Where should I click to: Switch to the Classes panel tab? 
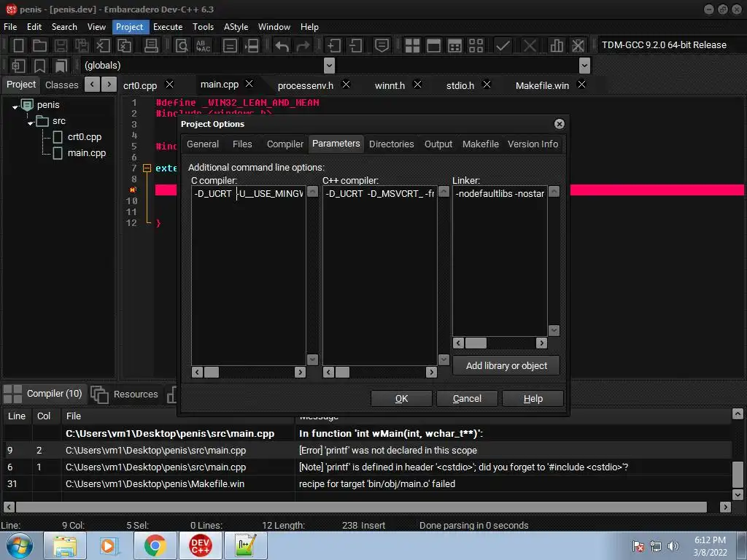coord(61,85)
